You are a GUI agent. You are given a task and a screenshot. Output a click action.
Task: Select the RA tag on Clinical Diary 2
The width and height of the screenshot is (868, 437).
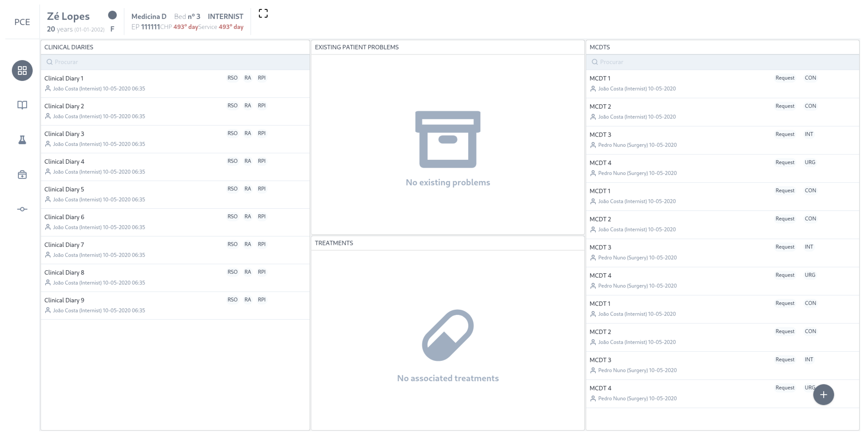click(248, 105)
